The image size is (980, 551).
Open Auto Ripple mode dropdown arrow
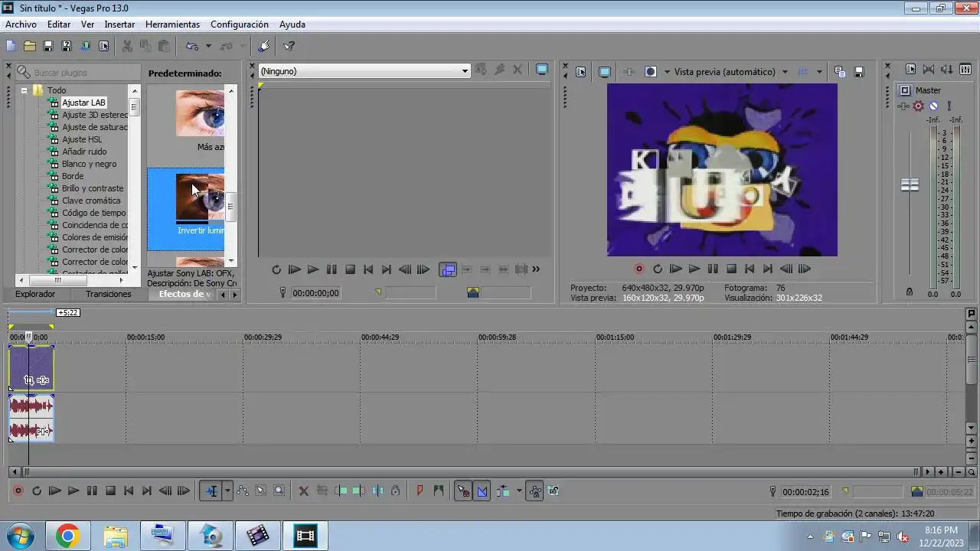tap(519, 491)
